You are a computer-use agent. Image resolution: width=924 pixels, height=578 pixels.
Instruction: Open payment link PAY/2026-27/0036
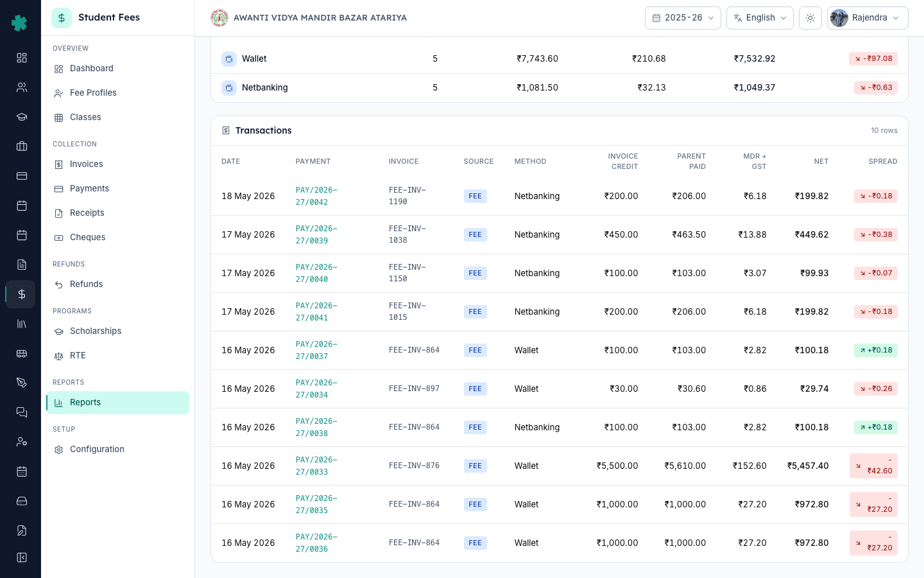point(316,543)
